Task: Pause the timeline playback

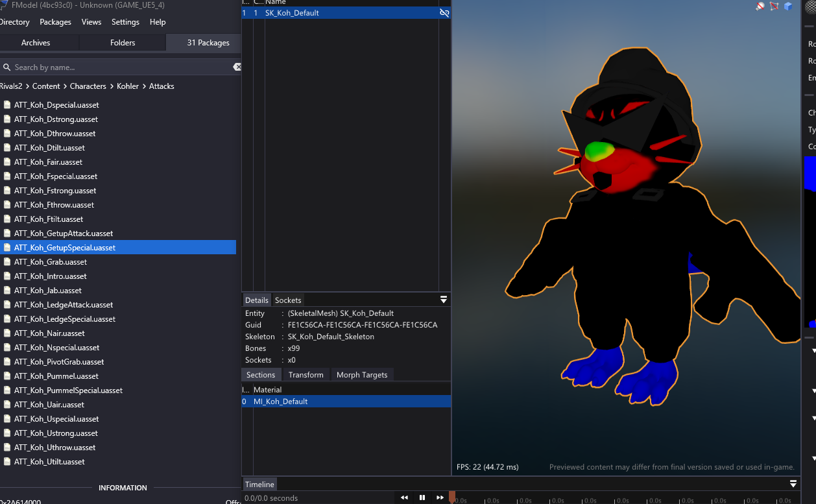Action: [422, 498]
